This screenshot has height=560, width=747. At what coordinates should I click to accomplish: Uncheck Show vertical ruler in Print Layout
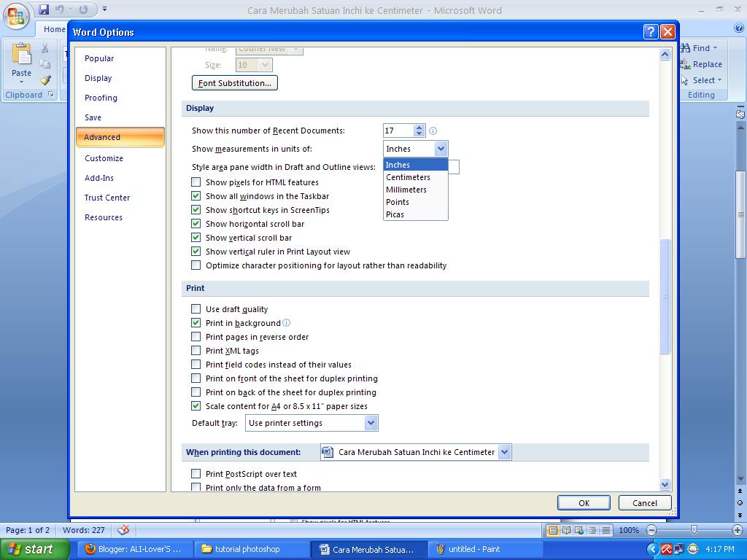(196, 251)
